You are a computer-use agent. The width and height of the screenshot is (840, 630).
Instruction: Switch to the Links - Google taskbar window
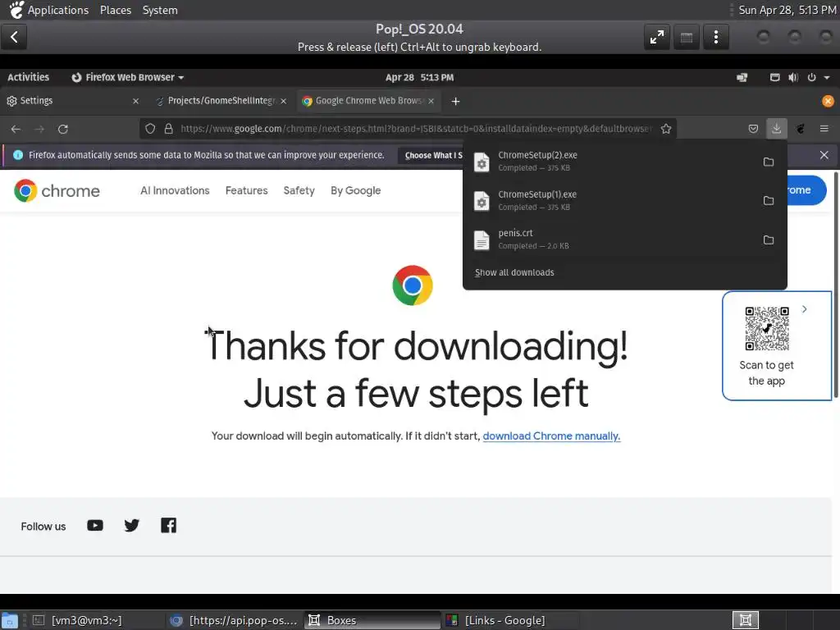511,620
